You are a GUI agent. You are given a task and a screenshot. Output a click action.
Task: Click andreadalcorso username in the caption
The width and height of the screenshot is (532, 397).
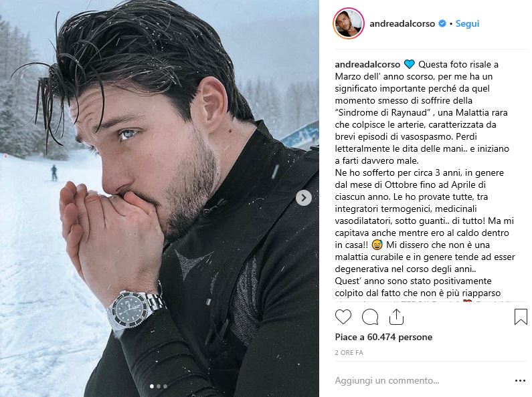(367, 65)
